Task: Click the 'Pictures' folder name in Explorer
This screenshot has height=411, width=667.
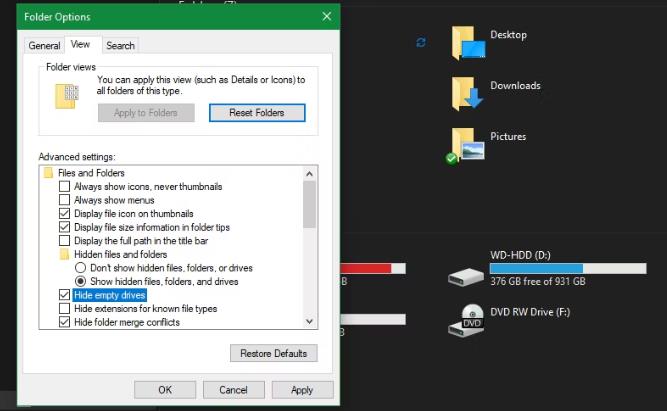Action: coord(508,137)
